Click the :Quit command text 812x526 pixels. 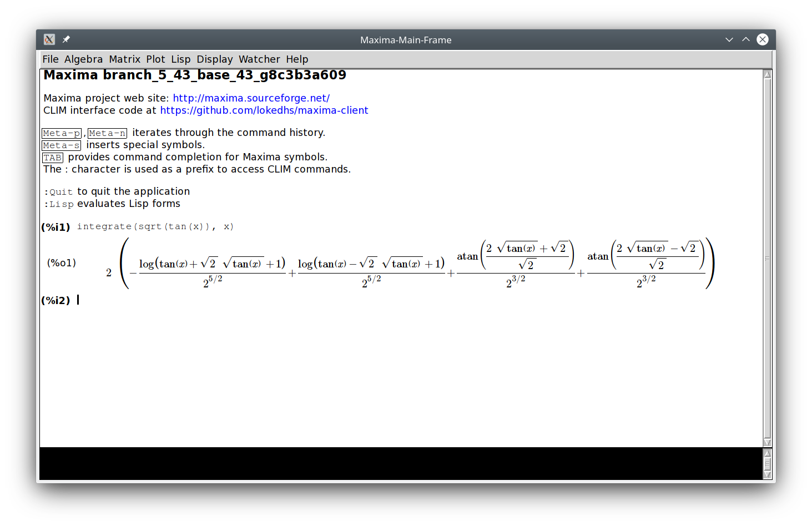tap(58, 192)
